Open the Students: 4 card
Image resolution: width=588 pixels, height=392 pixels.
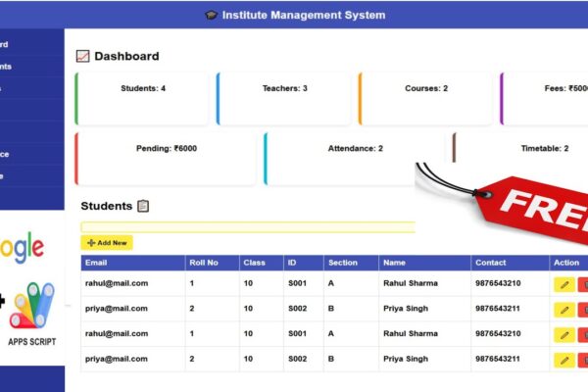pos(141,99)
